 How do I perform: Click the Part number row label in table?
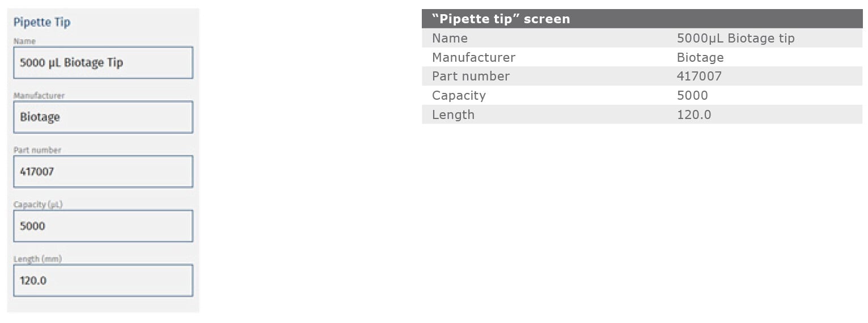(x=471, y=76)
